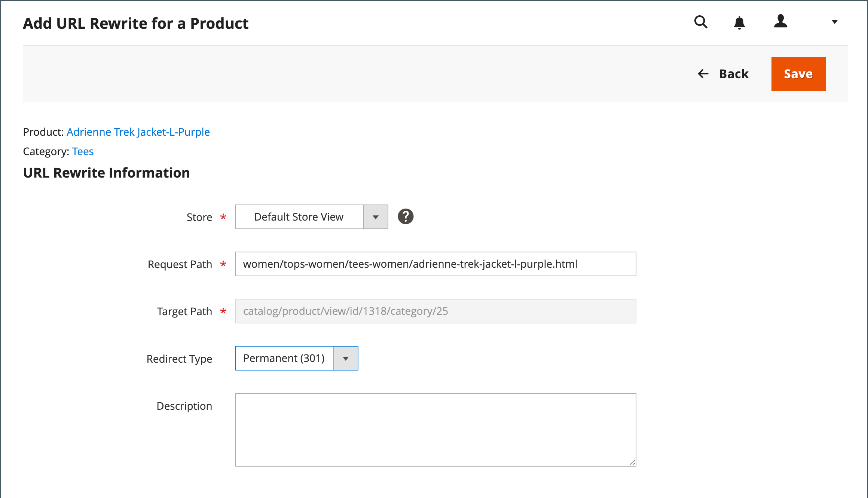Click the Redirect Type label

[179, 359]
